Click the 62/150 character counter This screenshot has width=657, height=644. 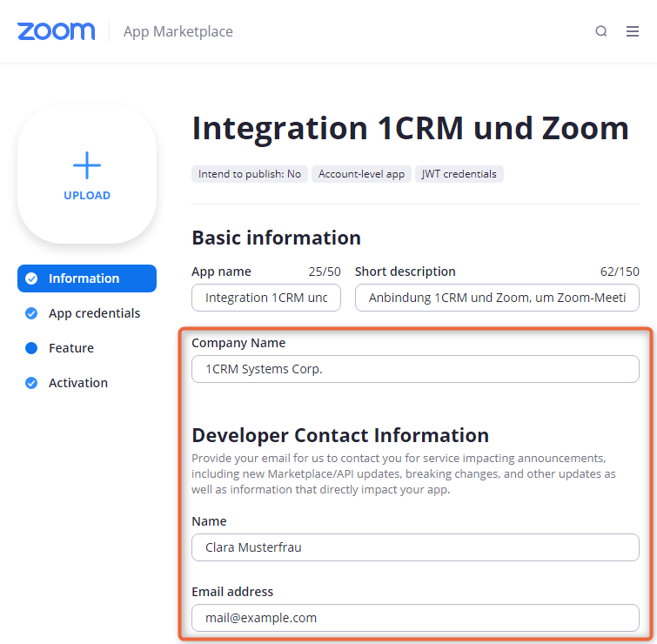620,272
